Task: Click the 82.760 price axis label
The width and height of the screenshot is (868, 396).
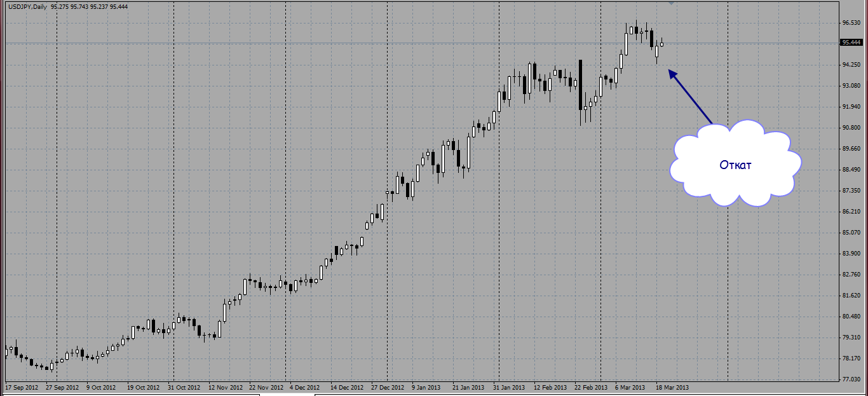Action: [851, 275]
